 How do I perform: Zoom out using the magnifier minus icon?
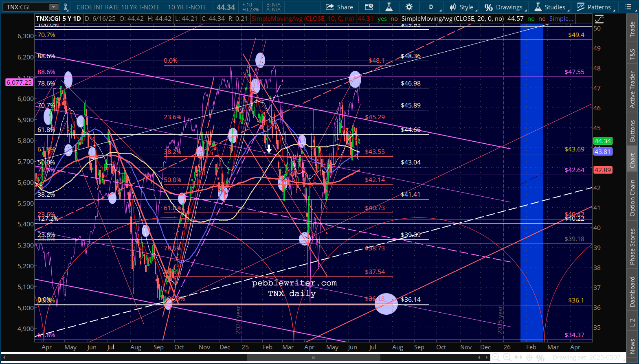tap(496, 357)
